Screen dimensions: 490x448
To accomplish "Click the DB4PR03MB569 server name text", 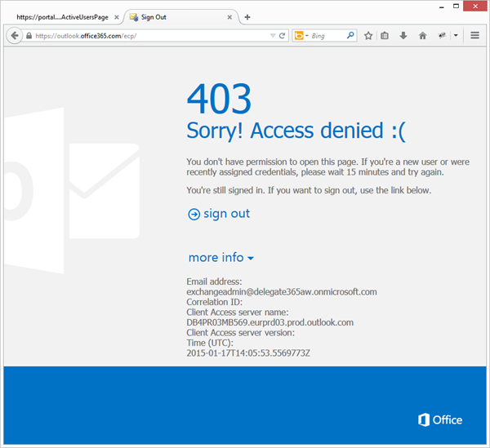I will [x=270, y=322].
